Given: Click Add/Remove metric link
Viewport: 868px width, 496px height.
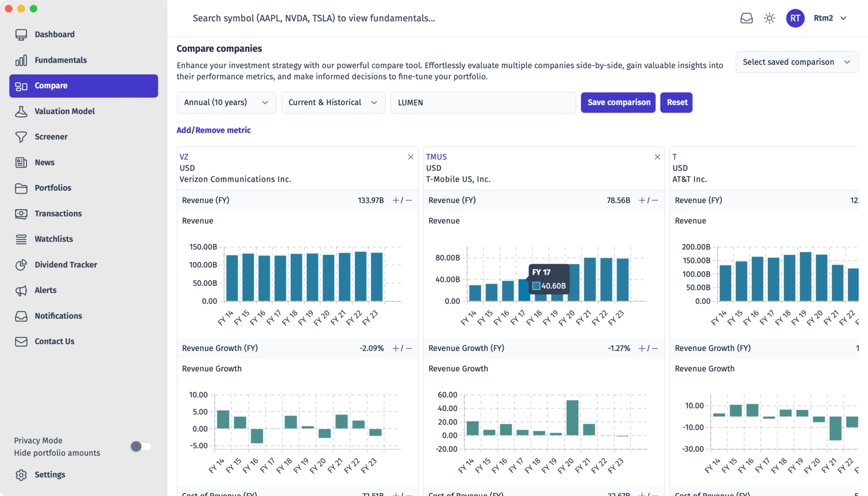Looking at the screenshot, I should (214, 130).
